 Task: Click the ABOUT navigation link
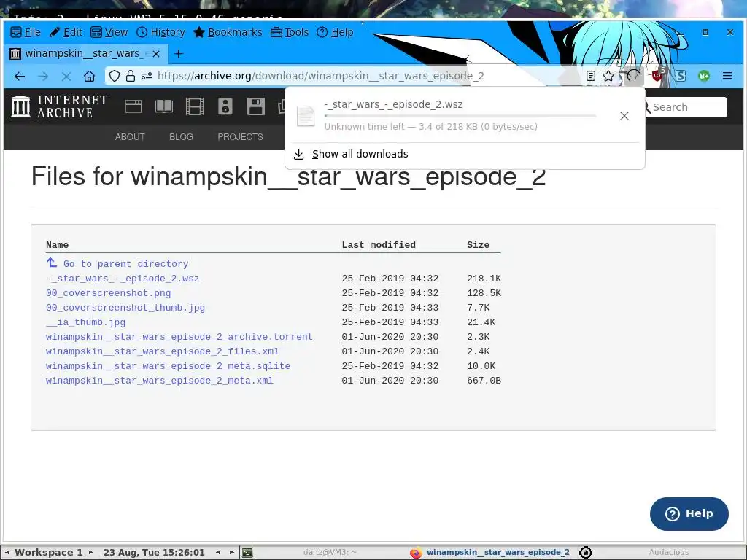click(x=130, y=136)
